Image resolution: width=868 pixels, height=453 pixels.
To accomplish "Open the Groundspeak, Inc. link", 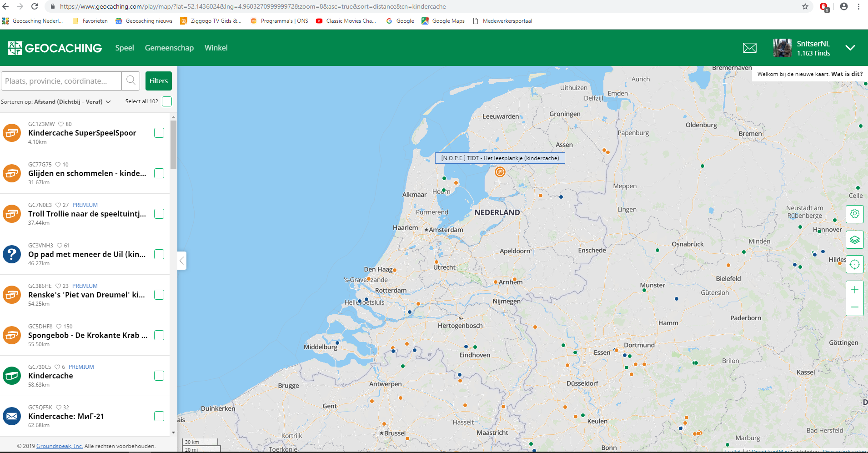I will pos(60,446).
